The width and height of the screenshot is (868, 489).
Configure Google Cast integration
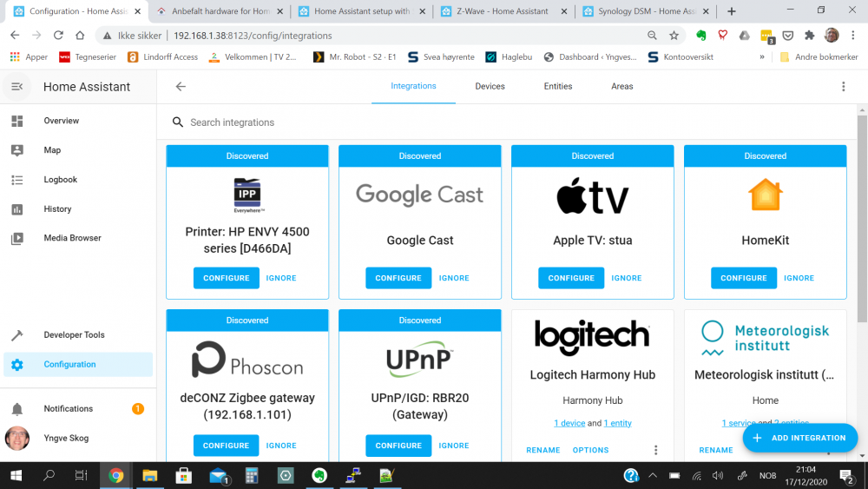(x=398, y=278)
